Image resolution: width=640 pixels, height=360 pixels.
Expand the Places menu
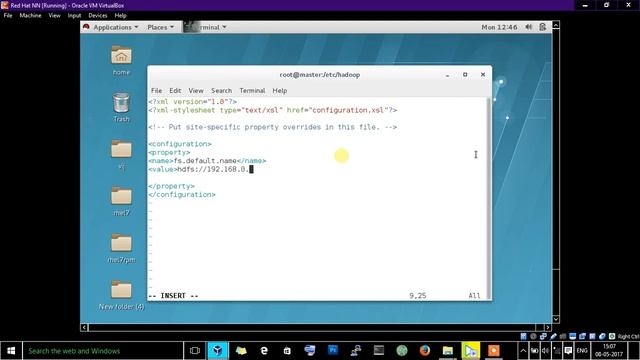[160, 27]
